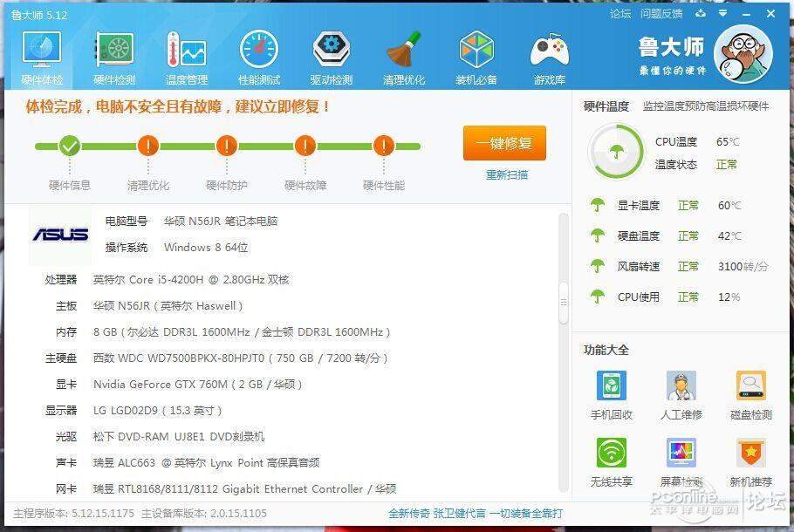The height and width of the screenshot is (532, 794).
Task: Open the 无线共享 wireless sharing tool
Action: point(611,462)
